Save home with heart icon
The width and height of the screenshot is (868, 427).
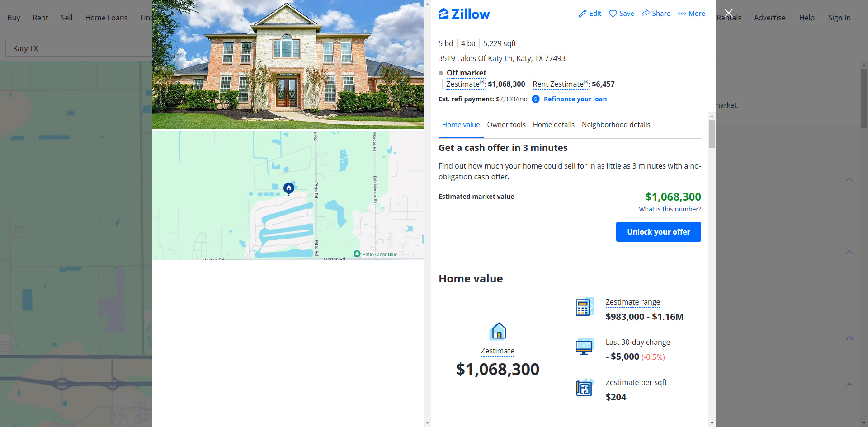pos(613,14)
